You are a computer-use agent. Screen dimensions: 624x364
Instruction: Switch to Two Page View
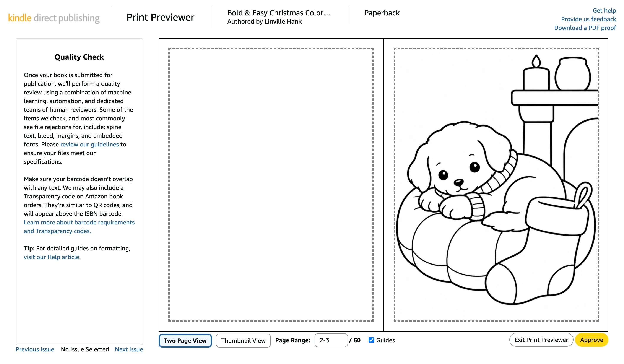(185, 340)
